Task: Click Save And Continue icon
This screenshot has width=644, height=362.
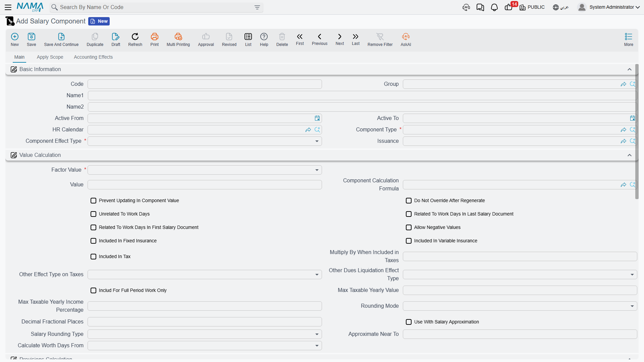Action: coord(61,39)
